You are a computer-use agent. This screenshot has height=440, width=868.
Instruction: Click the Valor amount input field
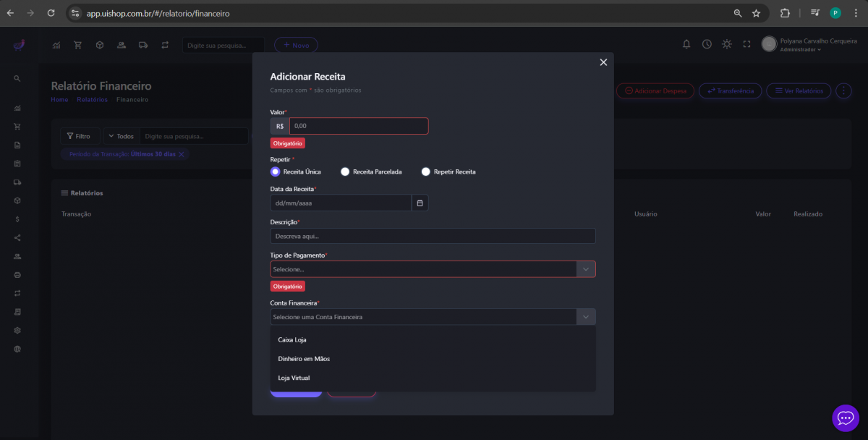click(x=358, y=126)
